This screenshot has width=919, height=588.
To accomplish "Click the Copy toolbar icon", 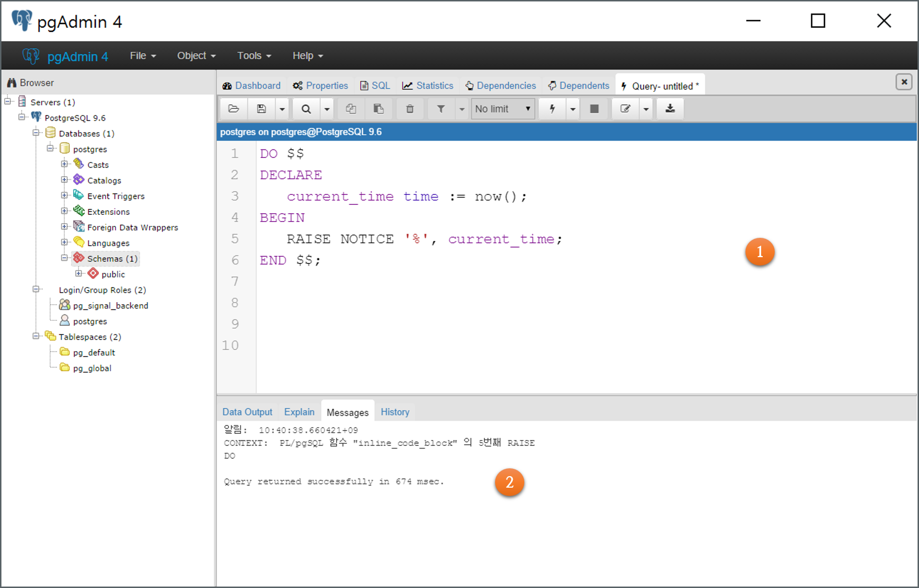I will coord(351,109).
